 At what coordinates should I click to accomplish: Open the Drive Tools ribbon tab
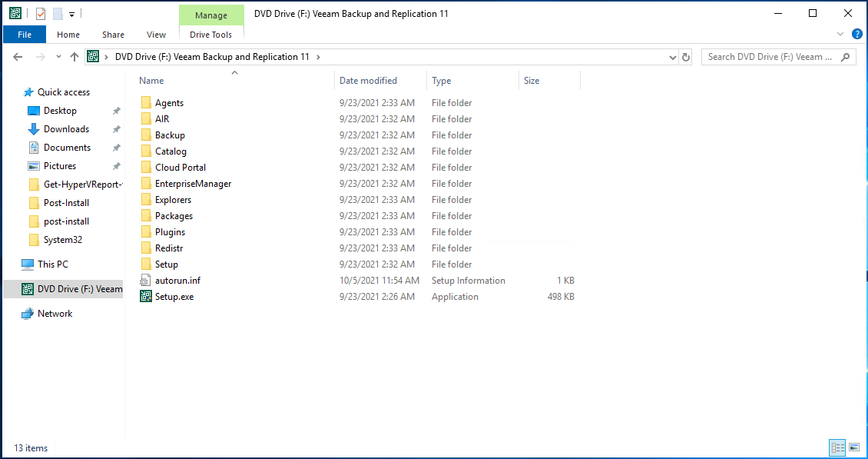click(211, 35)
